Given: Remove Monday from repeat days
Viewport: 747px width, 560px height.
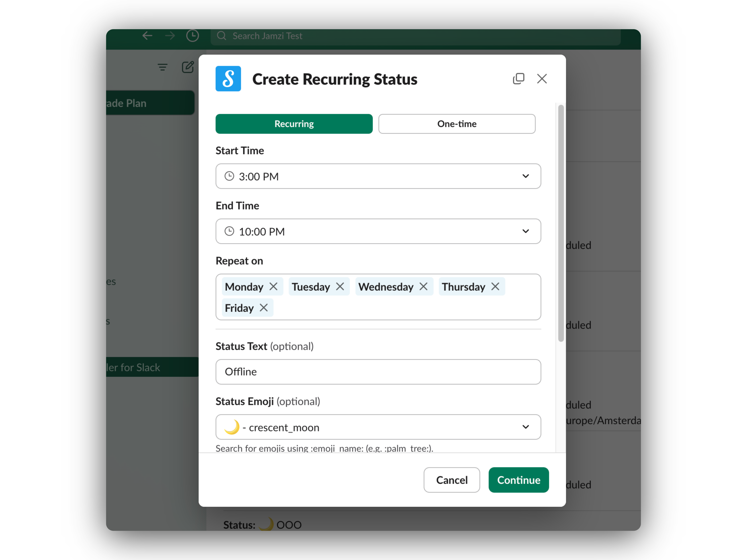Looking at the screenshot, I should [274, 287].
